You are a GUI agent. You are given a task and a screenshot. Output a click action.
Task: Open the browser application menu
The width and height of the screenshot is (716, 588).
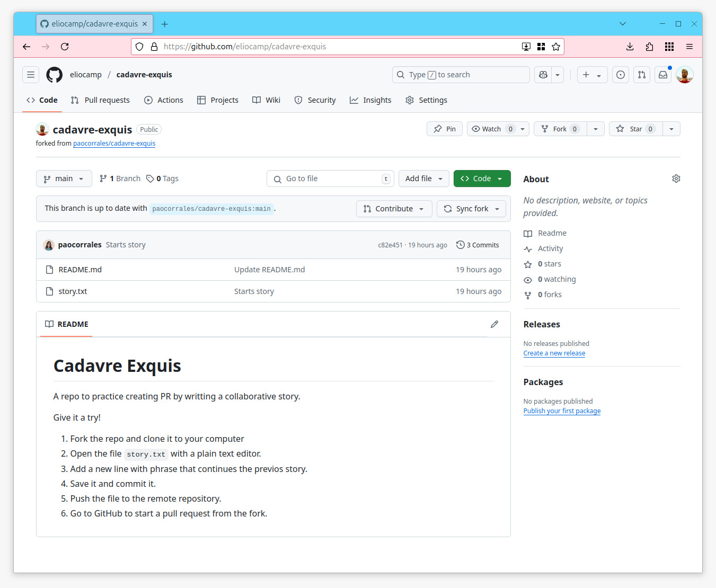[690, 47]
